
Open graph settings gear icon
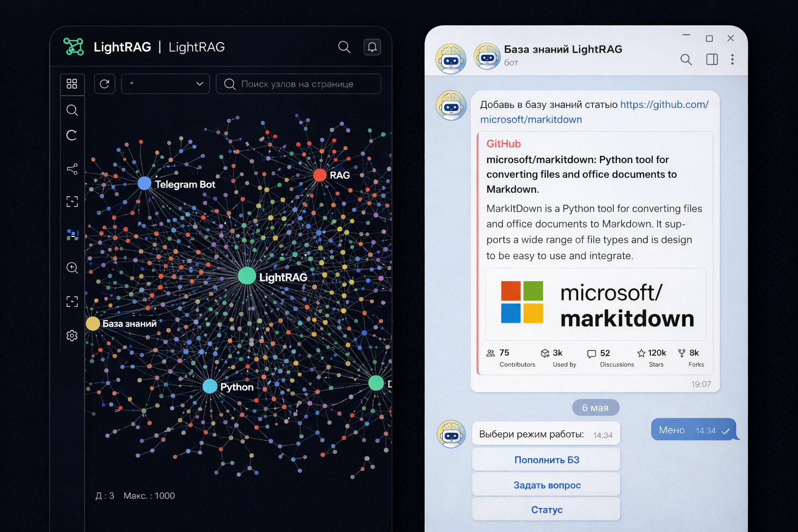click(x=72, y=336)
